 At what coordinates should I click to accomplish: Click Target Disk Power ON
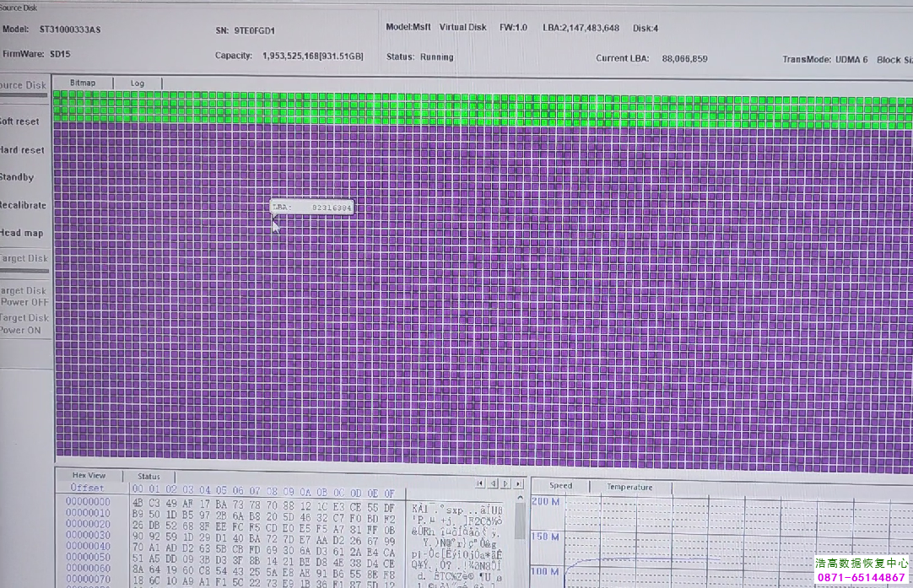24,324
